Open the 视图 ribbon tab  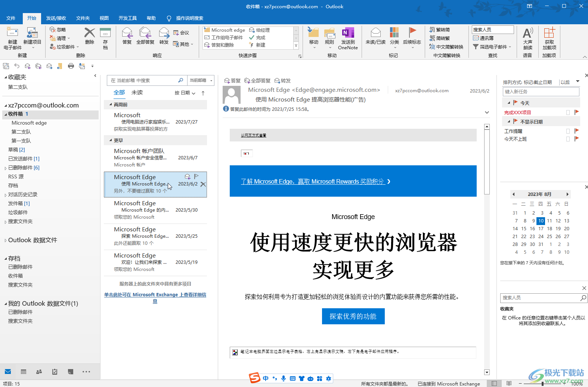pyautogui.click(x=104, y=18)
